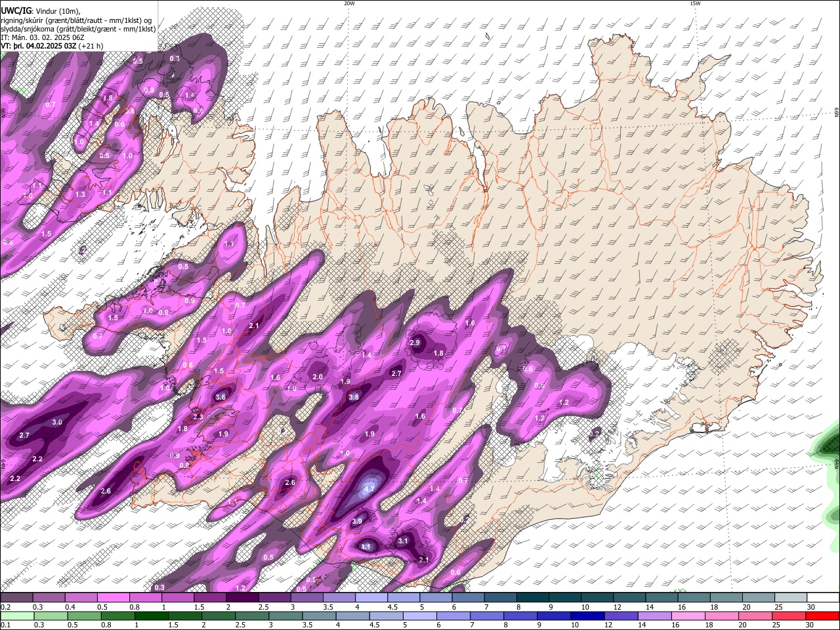Click the 'rigning/skúrir' legend description line
Viewport: 840px width, 630px height.
tap(75, 20)
